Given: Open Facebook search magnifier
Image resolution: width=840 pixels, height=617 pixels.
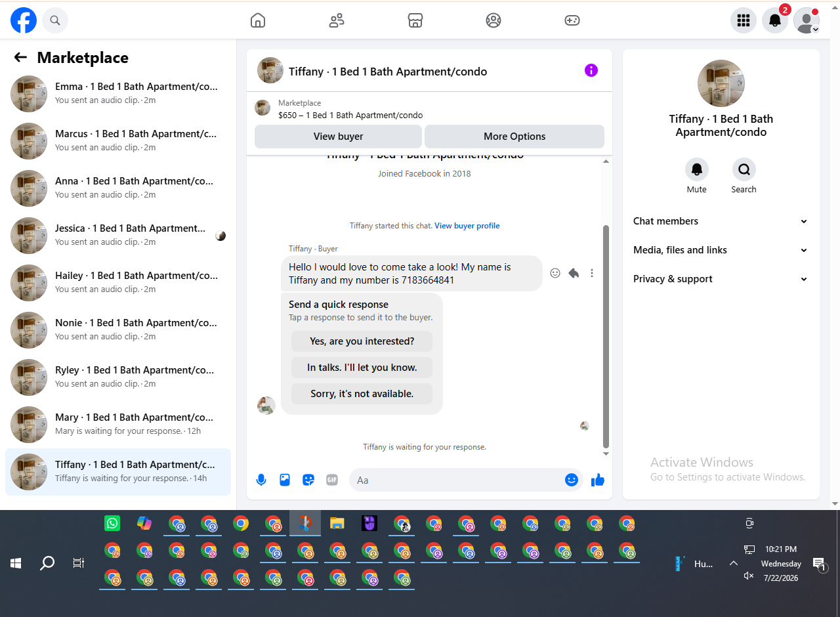Looking at the screenshot, I should pyautogui.click(x=55, y=21).
